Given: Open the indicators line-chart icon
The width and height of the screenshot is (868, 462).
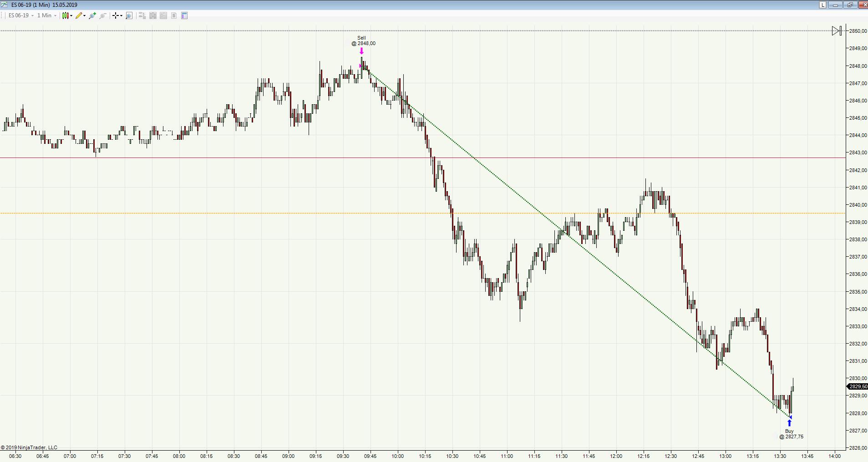Looking at the screenshot, I should click(163, 15).
